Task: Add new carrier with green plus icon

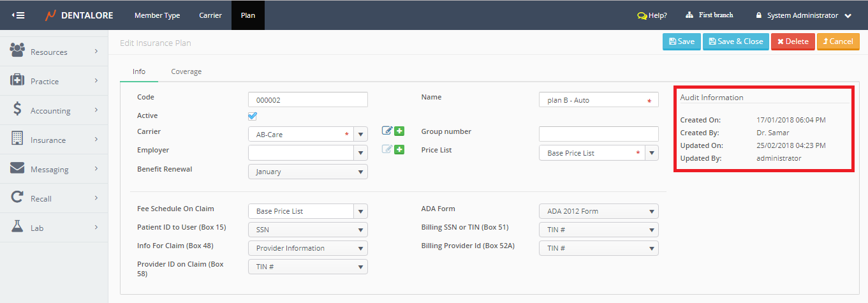Action: (x=399, y=131)
